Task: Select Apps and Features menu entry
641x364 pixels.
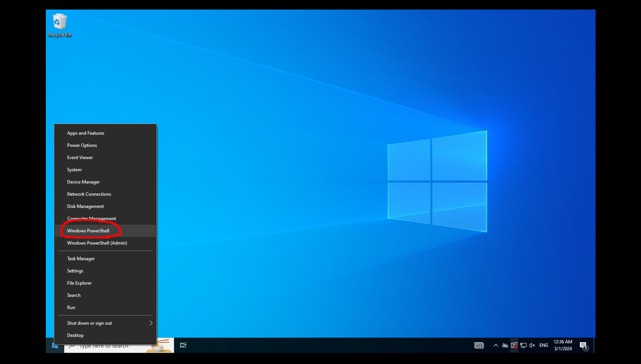Action: tap(86, 133)
